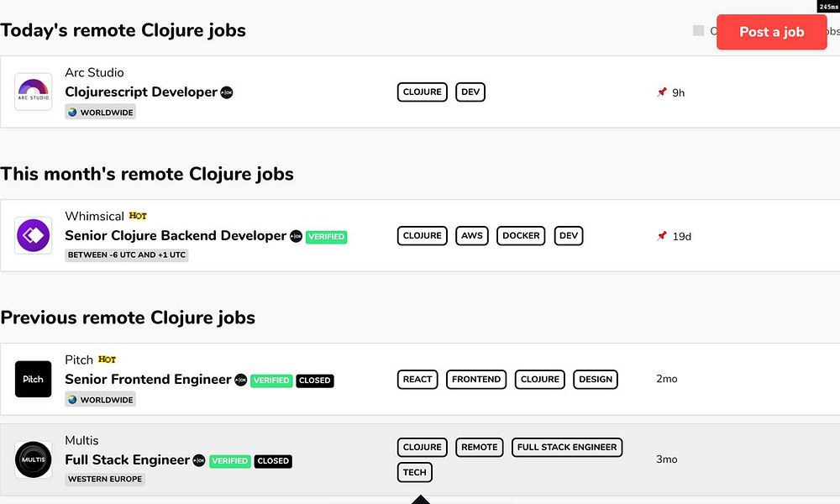Select the TECH tag on Multis row
Screen dimensions: 840x504
coord(415,472)
